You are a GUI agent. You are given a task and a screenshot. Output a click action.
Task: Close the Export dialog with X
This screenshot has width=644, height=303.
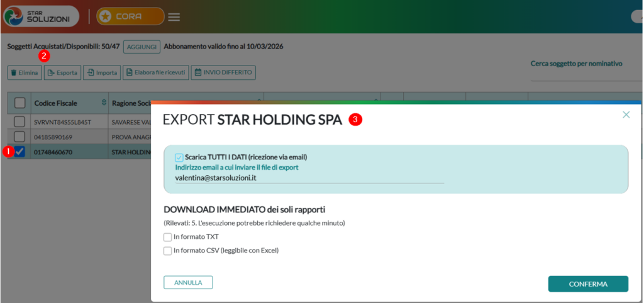click(626, 115)
